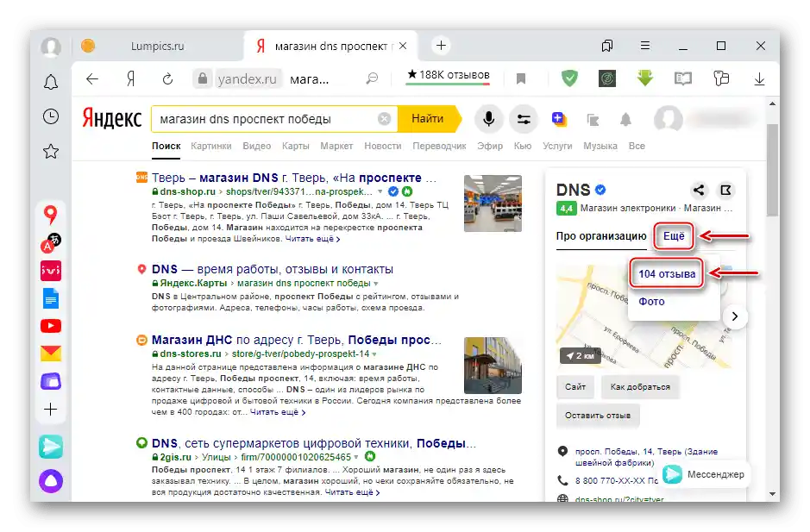Select Про организацию tab in DNS card

[x=601, y=236]
